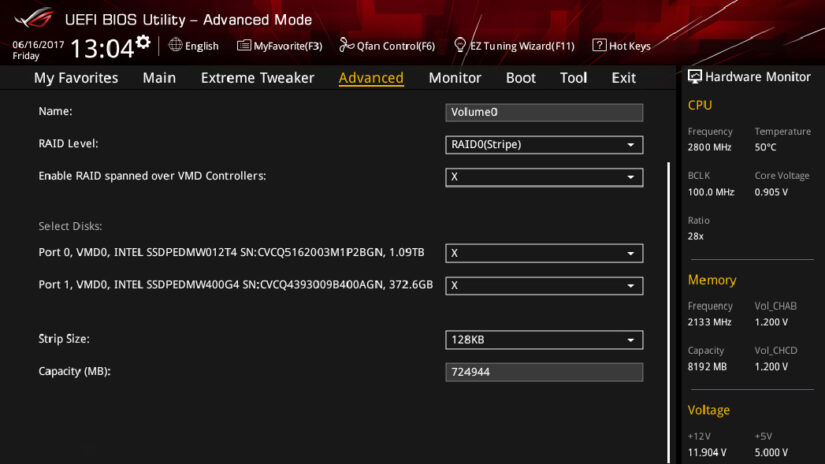825x464 pixels.
Task: Select the Exit menu item
Action: click(623, 78)
